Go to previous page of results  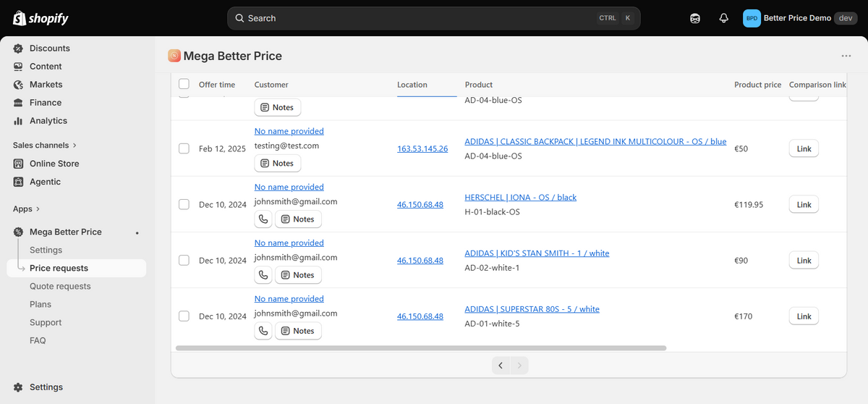501,366
